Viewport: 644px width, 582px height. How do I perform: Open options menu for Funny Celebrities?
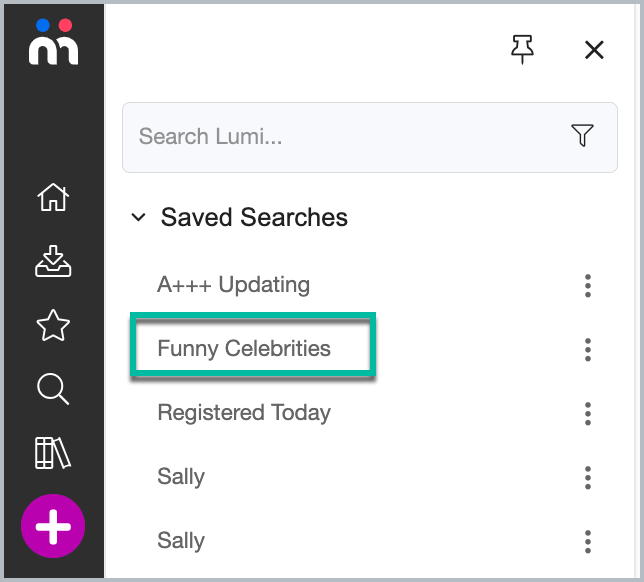point(588,350)
